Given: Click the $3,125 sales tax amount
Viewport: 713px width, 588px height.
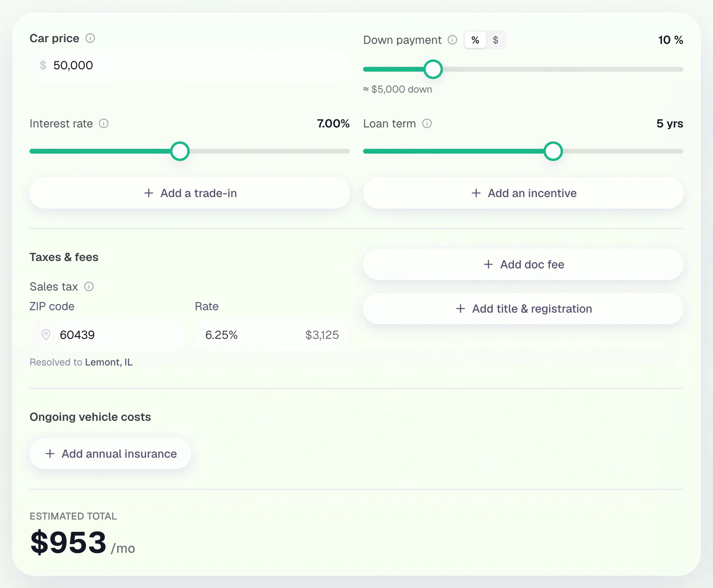Looking at the screenshot, I should point(322,335).
